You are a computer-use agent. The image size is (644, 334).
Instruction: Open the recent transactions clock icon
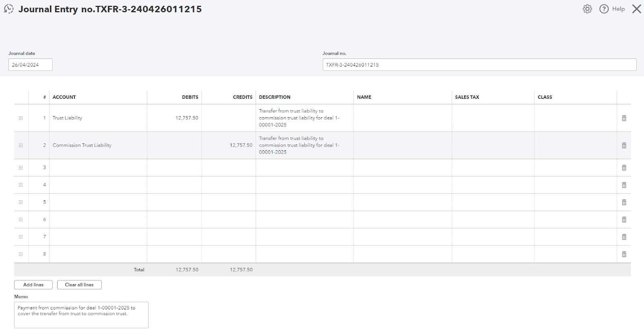coord(8,9)
